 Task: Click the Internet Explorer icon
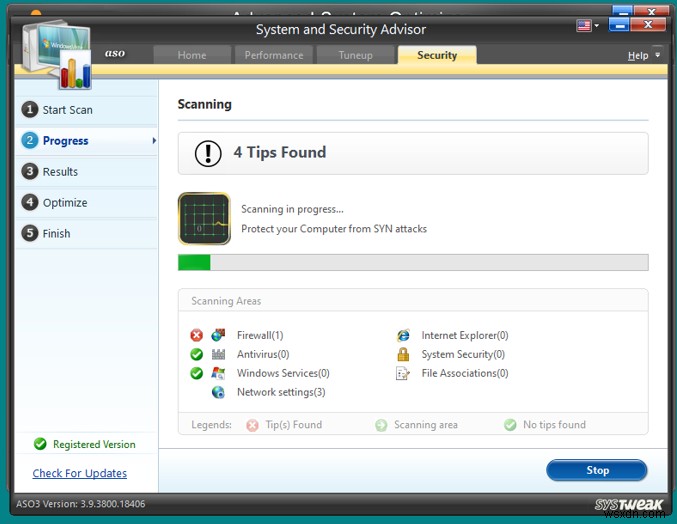tap(403, 335)
